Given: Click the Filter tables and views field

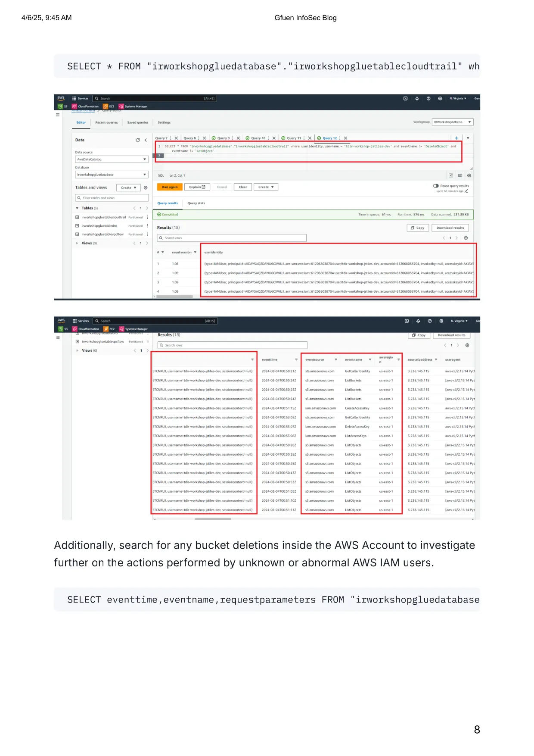Looking at the screenshot, I should pos(112,198).
